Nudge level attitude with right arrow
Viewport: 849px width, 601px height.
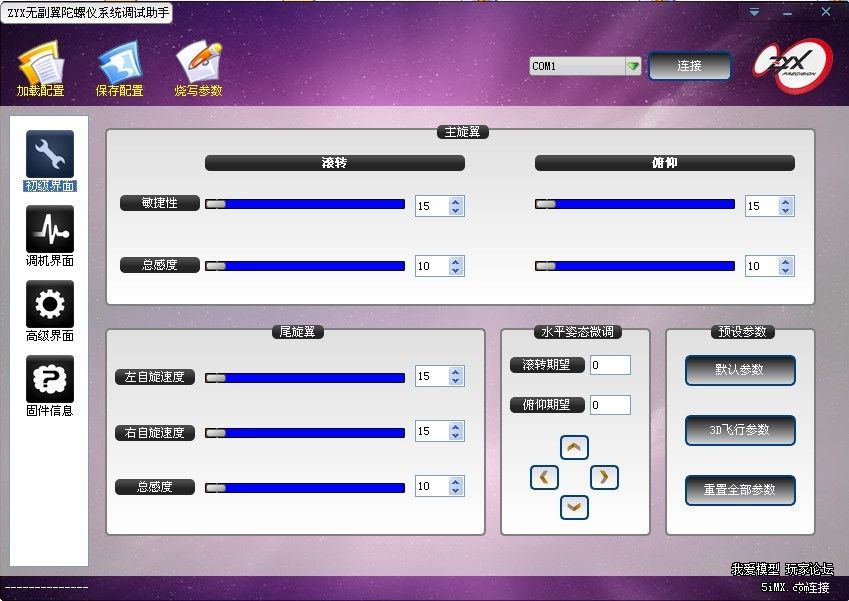604,478
